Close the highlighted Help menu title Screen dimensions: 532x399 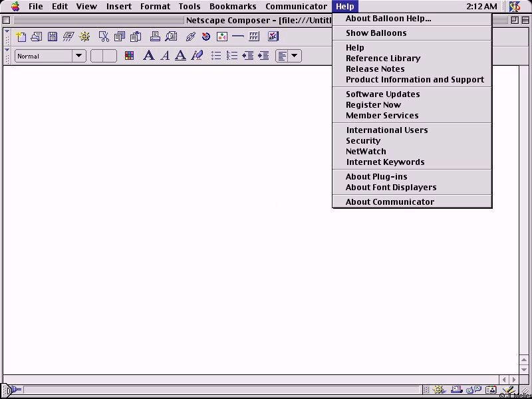point(345,7)
